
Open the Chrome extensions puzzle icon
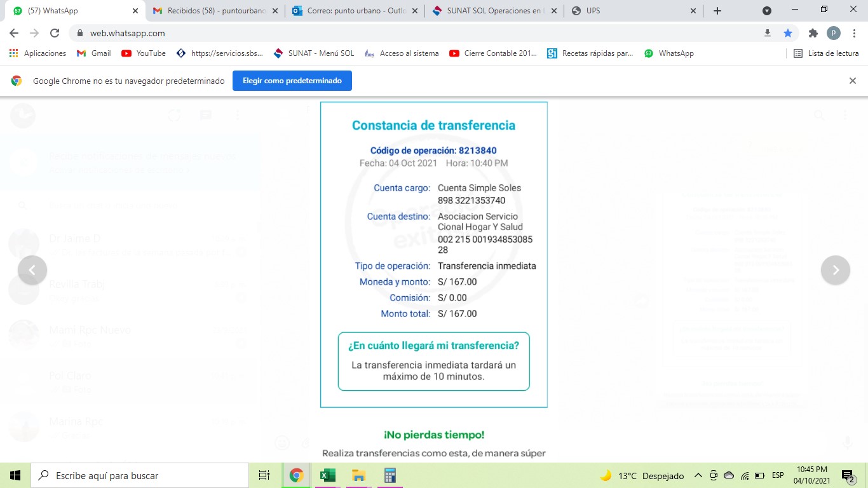click(813, 33)
